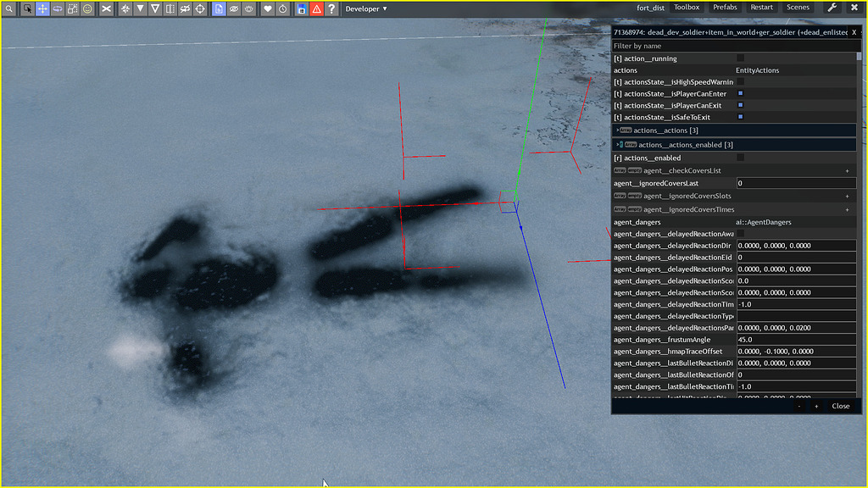Click the heart icon in toolbar
Viewport: 868px width, 488px height.
[x=267, y=8]
